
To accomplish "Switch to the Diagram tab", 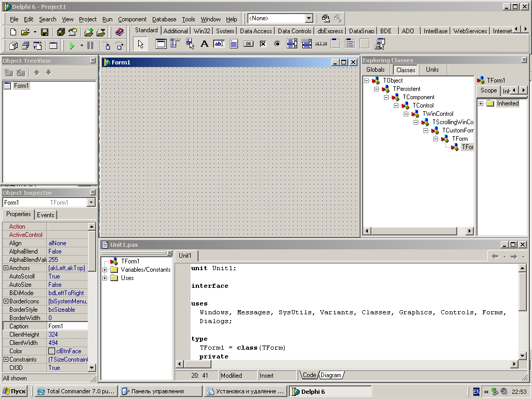I will tap(331, 375).
